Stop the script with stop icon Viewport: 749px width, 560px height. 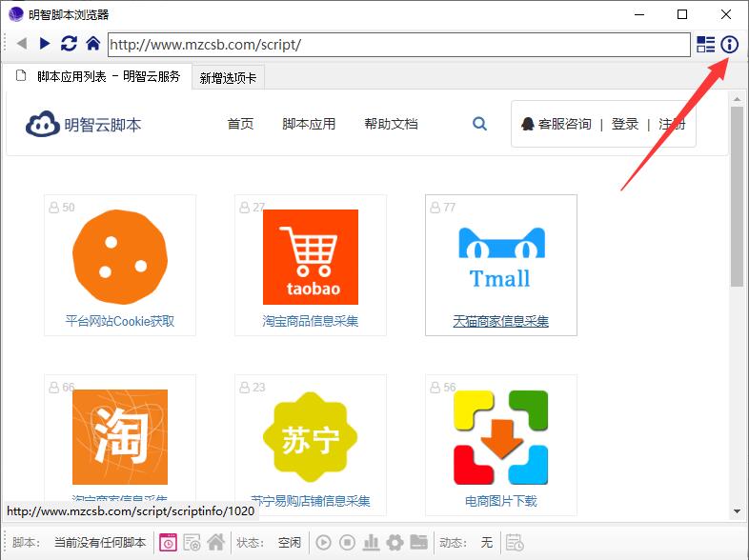347,542
